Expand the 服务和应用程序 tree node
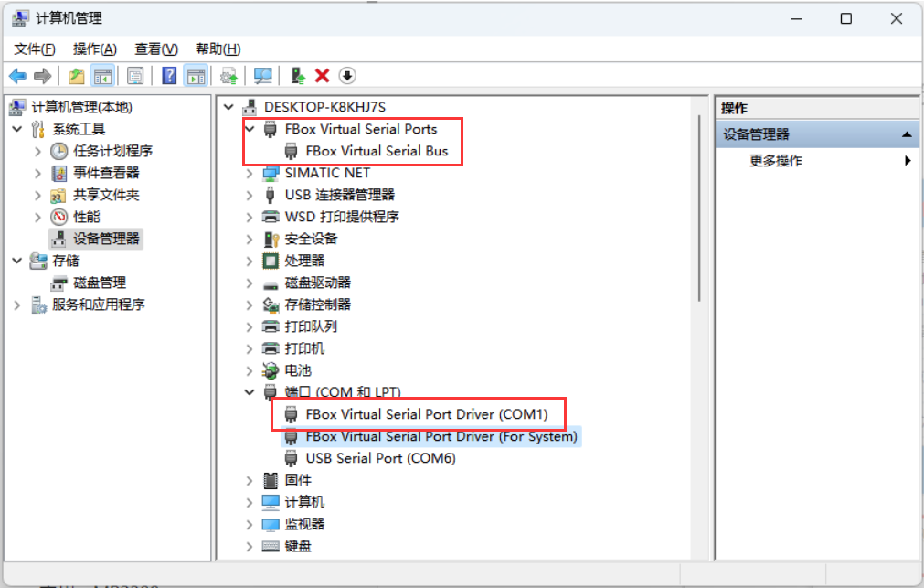Image resolution: width=924 pixels, height=588 pixels. click(x=16, y=305)
